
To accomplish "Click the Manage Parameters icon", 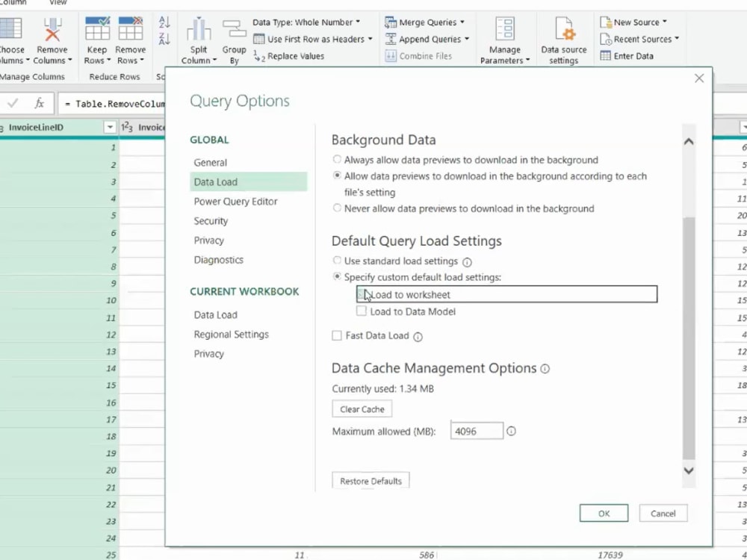I will 504,30.
